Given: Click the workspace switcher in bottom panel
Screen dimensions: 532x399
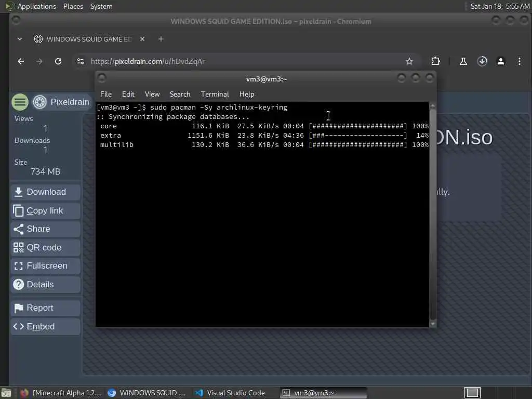Looking at the screenshot, I should click(x=472, y=393).
